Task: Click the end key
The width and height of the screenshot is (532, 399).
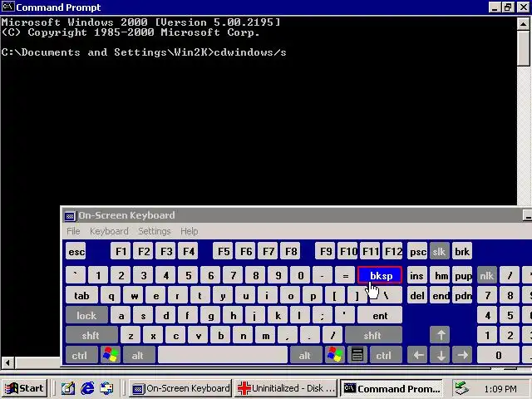Action: coord(440,295)
